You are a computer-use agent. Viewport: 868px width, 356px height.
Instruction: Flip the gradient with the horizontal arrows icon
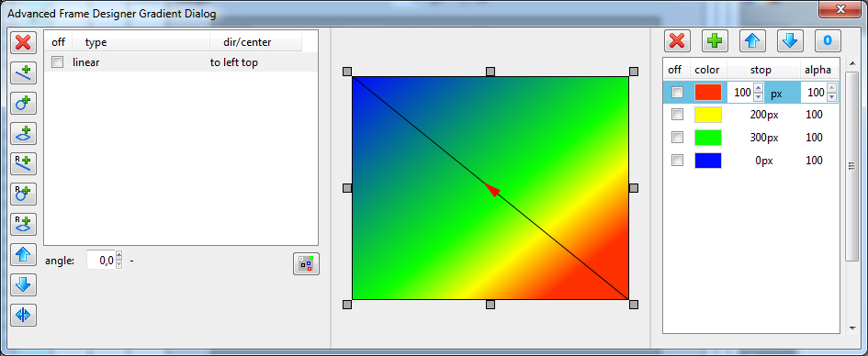(23, 315)
